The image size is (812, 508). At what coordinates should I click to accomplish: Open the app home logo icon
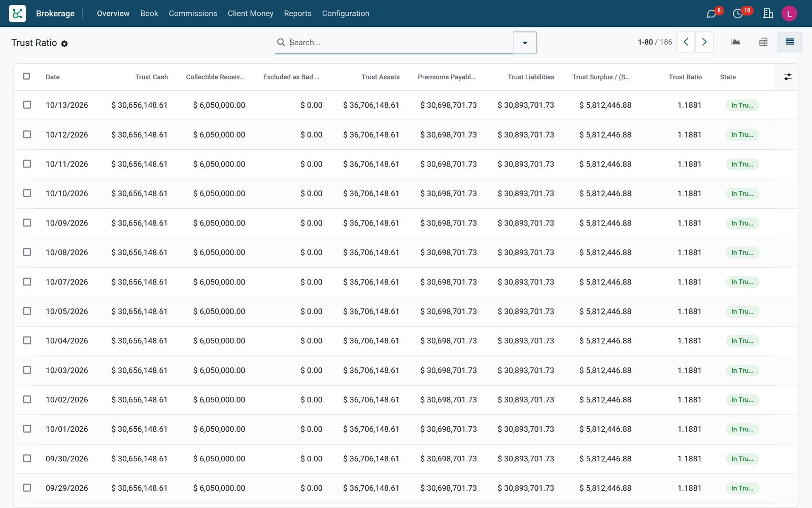(x=17, y=14)
